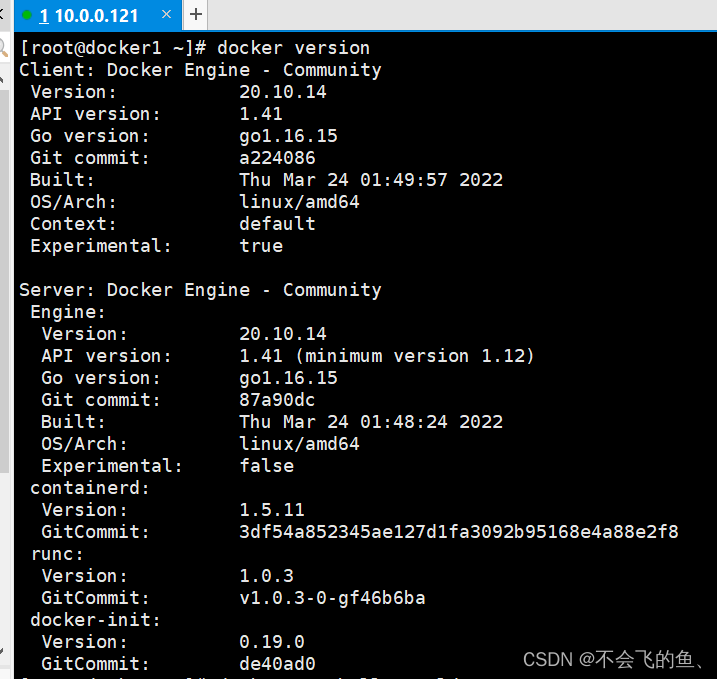Click the "docker version" command text

[293, 48]
